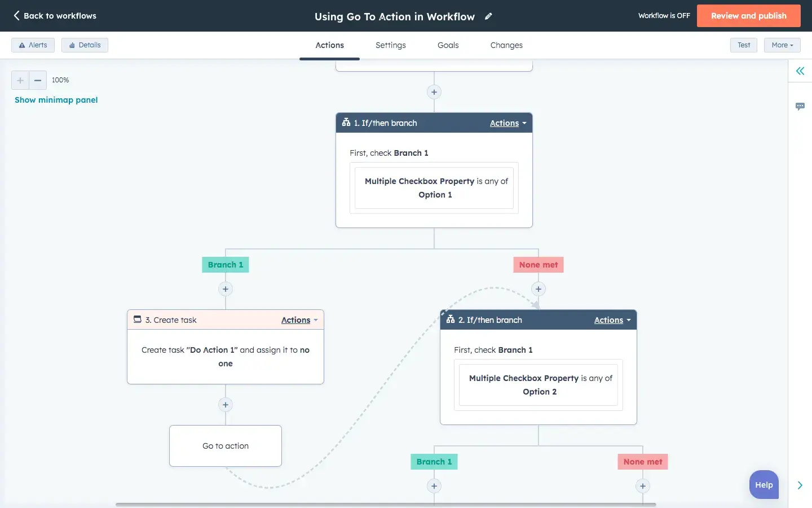The height and width of the screenshot is (508, 812).
Task: Click plus to add action under Branch 1
Action: click(226, 289)
